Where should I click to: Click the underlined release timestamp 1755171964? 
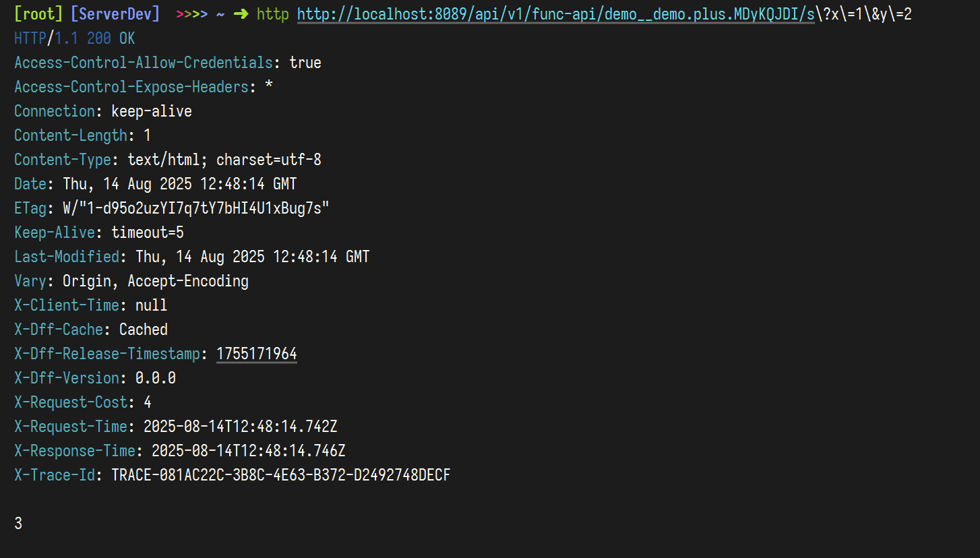point(256,354)
